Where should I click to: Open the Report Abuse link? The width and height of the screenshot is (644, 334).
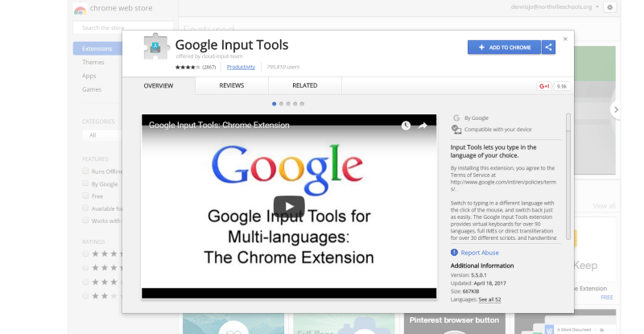click(x=480, y=253)
